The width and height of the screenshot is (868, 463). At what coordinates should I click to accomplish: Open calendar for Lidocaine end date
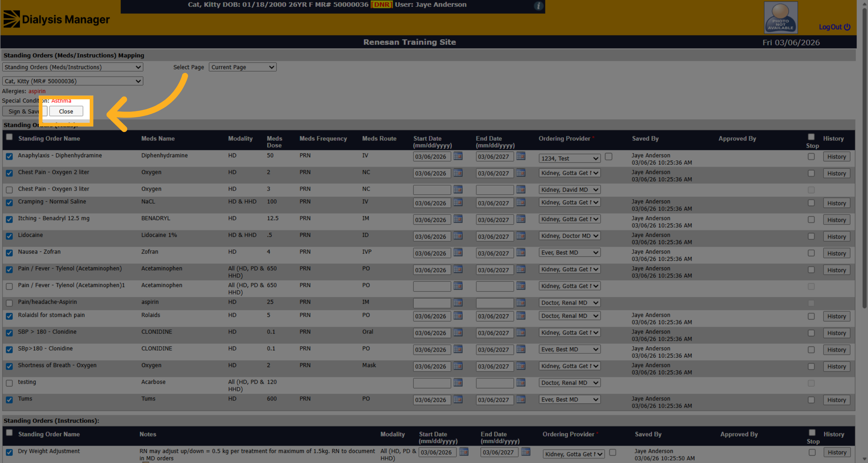pos(521,236)
